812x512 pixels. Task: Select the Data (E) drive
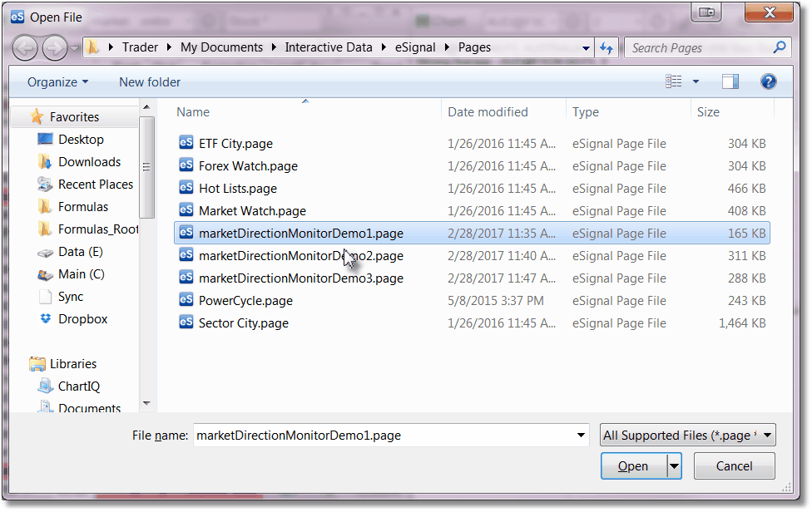click(80, 252)
